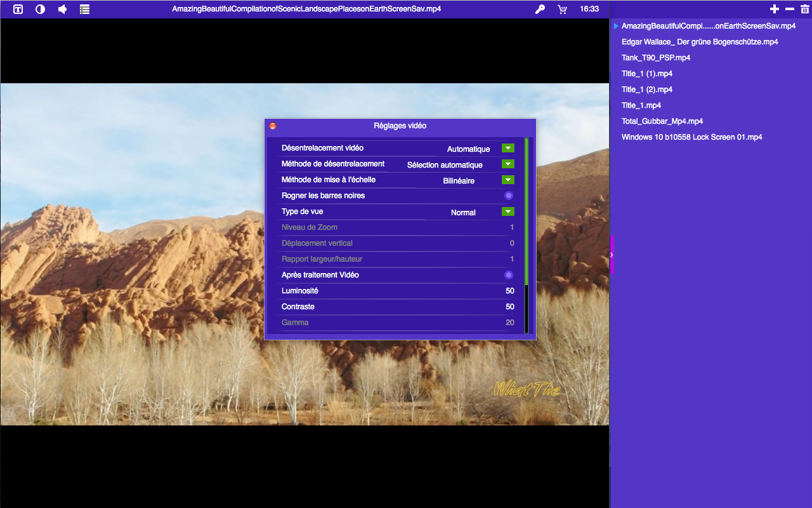This screenshot has width=812, height=508.
Task: Add a file with the plus icon
Action: tap(774, 9)
